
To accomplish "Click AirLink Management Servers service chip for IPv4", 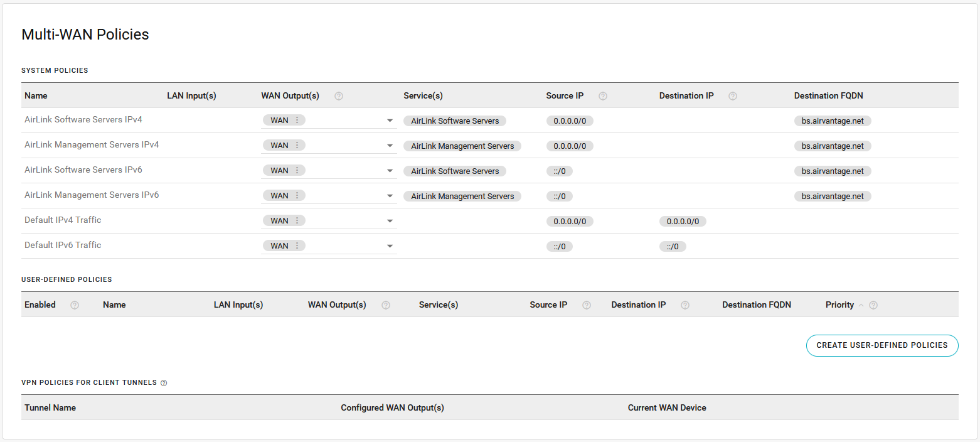I will click(462, 146).
